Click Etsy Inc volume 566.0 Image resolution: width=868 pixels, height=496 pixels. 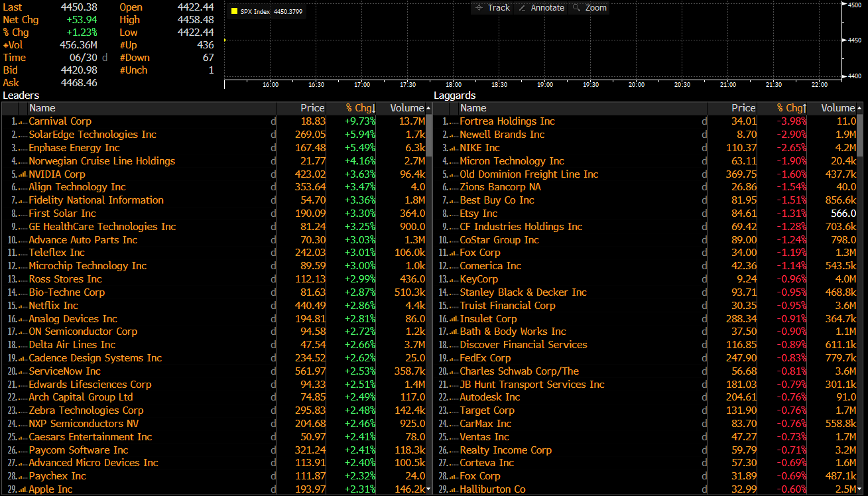point(844,214)
